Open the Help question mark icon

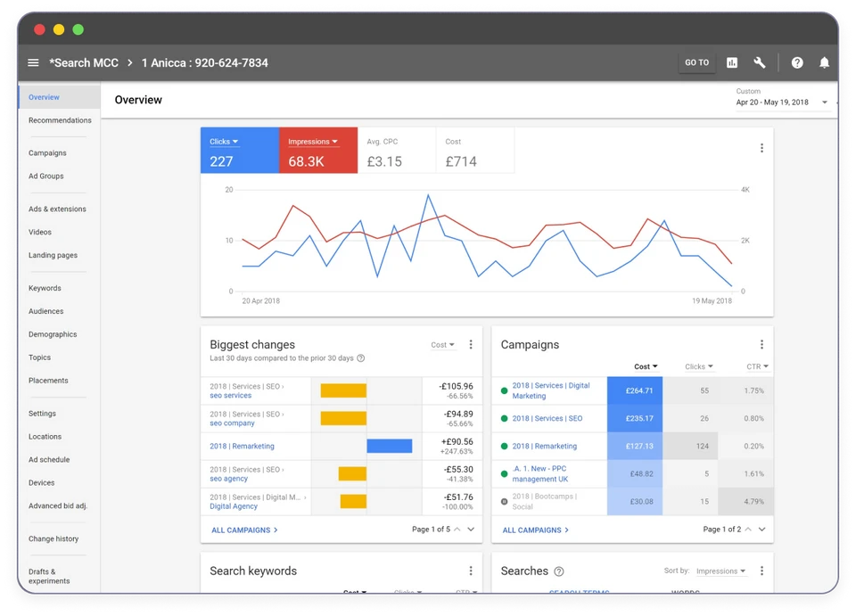pyautogui.click(x=797, y=62)
